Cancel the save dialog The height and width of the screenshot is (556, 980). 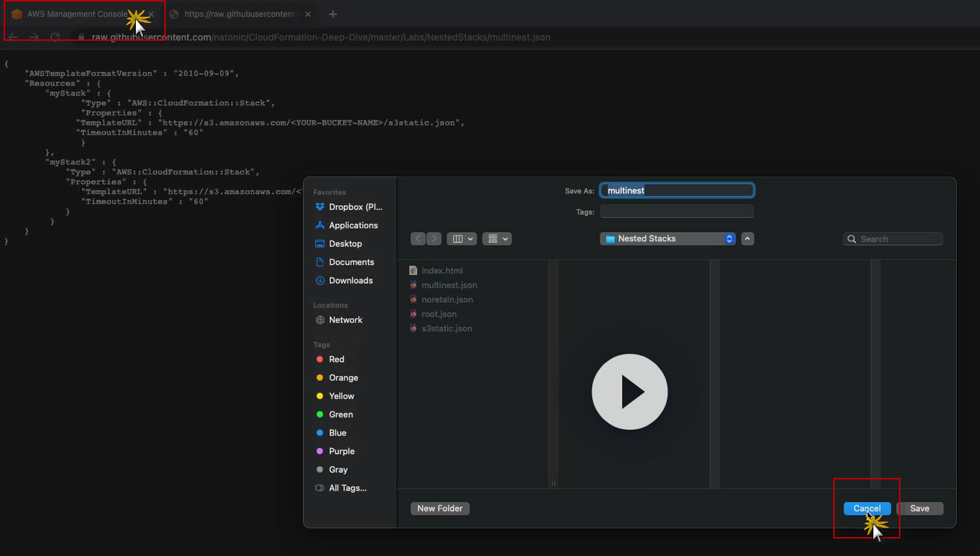(x=867, y=509)
